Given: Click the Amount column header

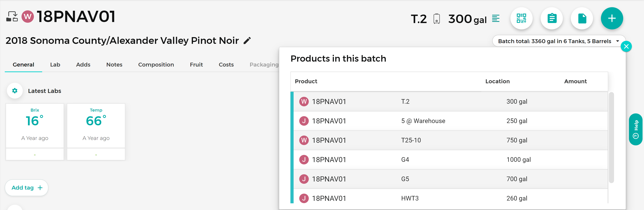Looking at the screenshot, I should pyautogui.click(x=575, y=81).
